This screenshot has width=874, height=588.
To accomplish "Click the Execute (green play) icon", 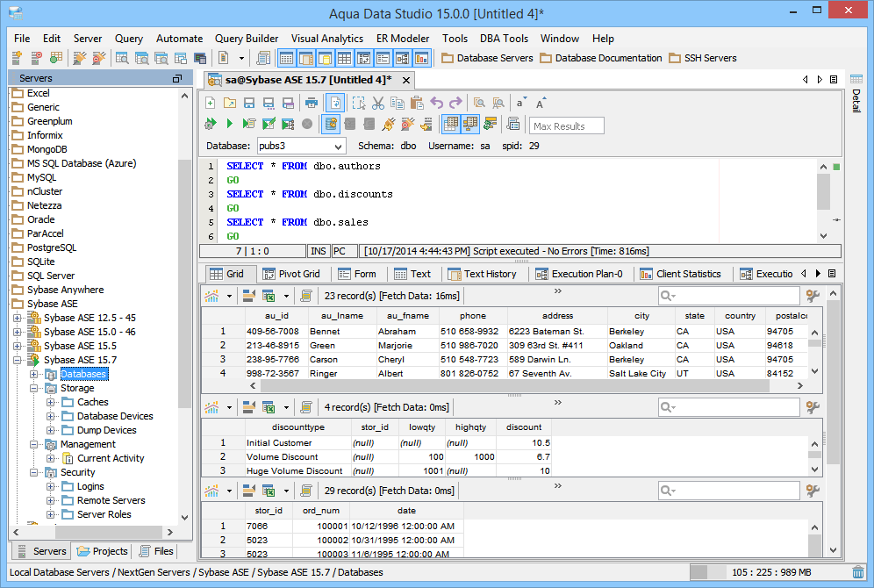I will (229, 124).
